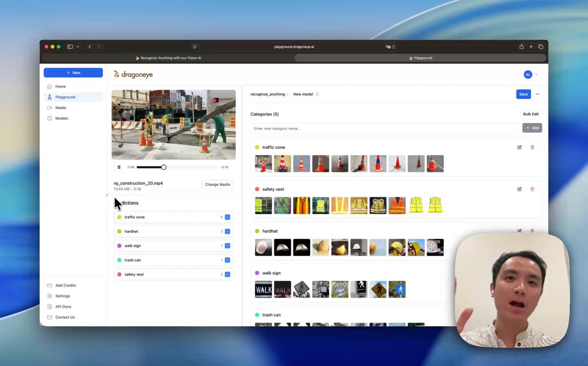
Task: Edit the safety vest category
Action: 519,189
